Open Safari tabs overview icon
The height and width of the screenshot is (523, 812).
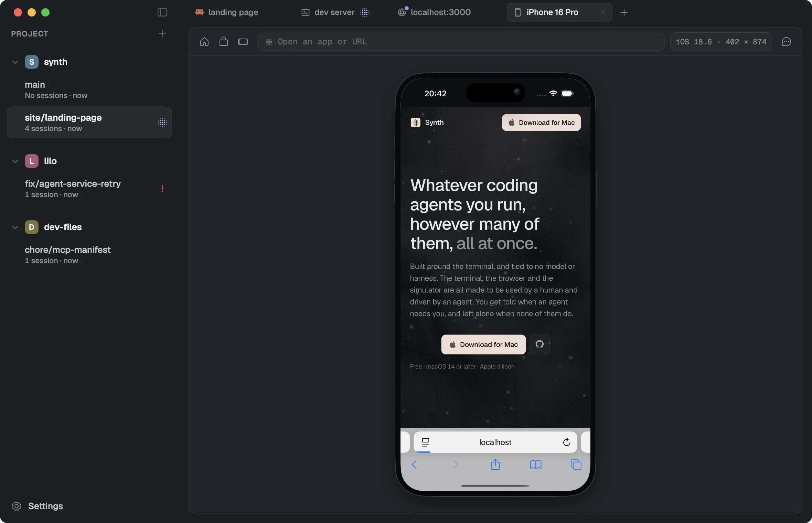pos(576,465)
